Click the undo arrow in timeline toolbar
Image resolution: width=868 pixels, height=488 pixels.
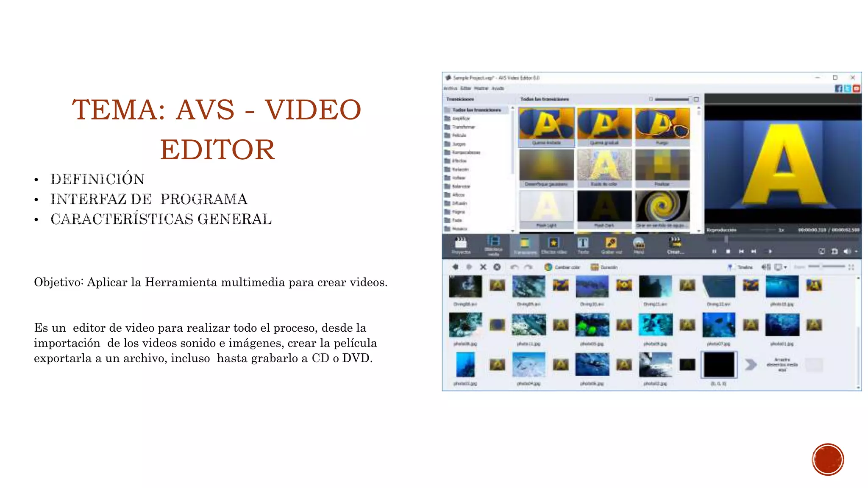pyautogui.click(x=514, y=267)
